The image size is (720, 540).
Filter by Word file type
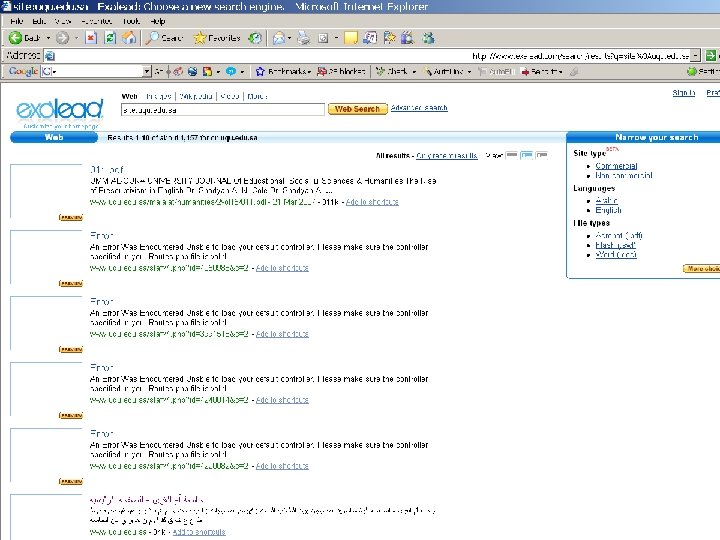tap(616, 255)
